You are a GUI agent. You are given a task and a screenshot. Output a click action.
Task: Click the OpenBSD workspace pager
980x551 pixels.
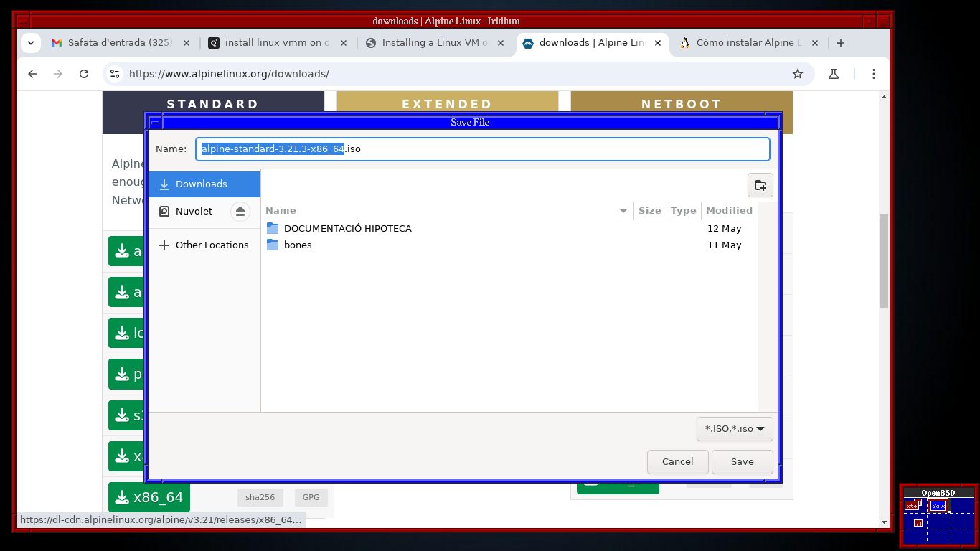click(x=939, y=514)
